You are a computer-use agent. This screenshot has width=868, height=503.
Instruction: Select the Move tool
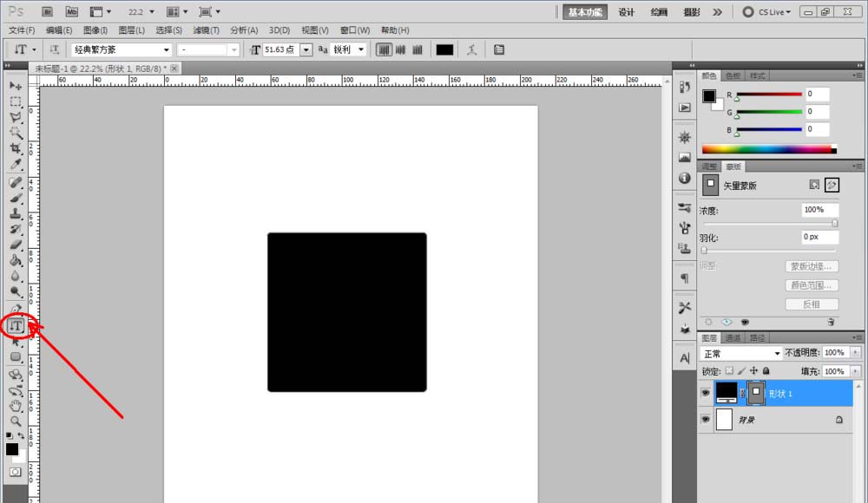(16, 86)
